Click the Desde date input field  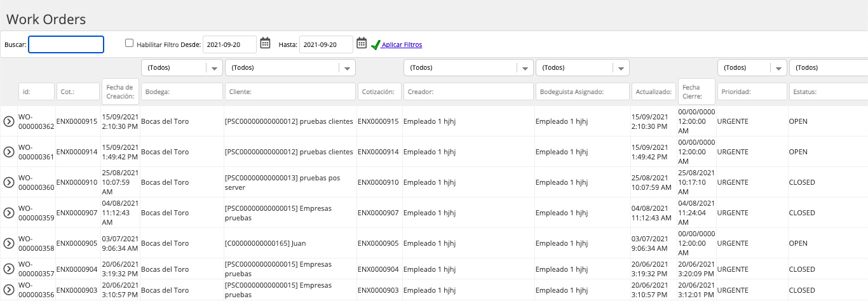(230, 44)
